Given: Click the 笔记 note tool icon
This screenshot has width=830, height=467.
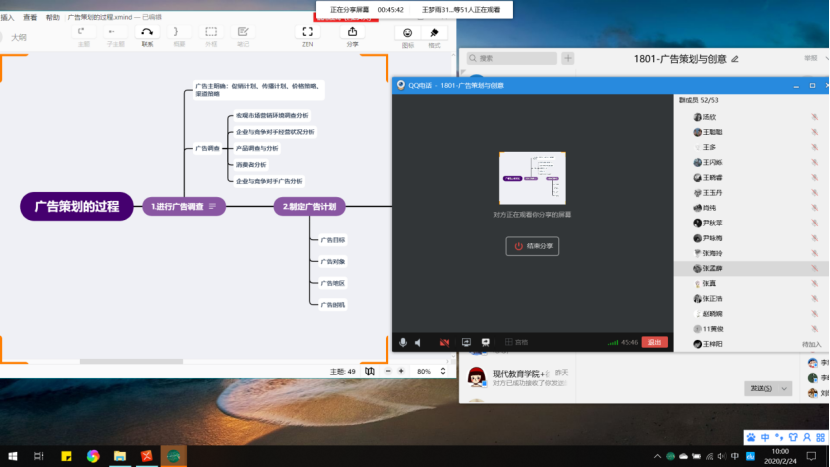Looking at the screenshot, I should [243, 35].
